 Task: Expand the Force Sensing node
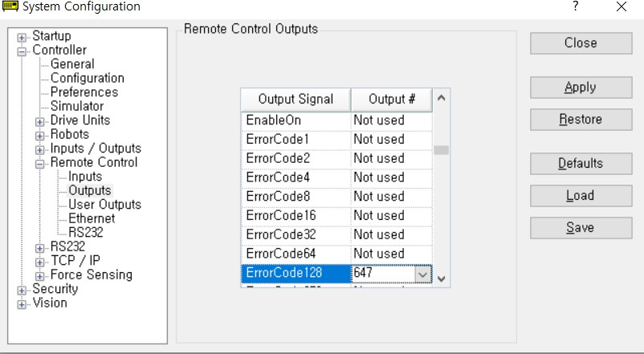(x=39, y=276)
